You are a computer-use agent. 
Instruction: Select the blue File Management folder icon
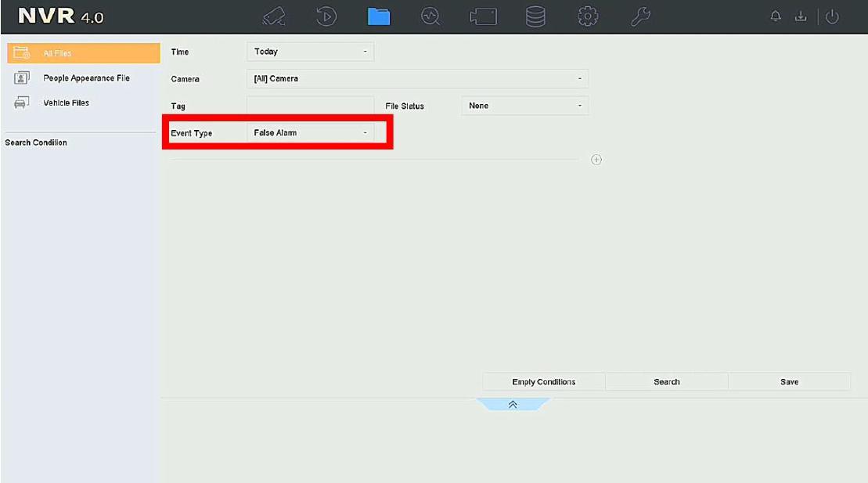pos(379,16)
